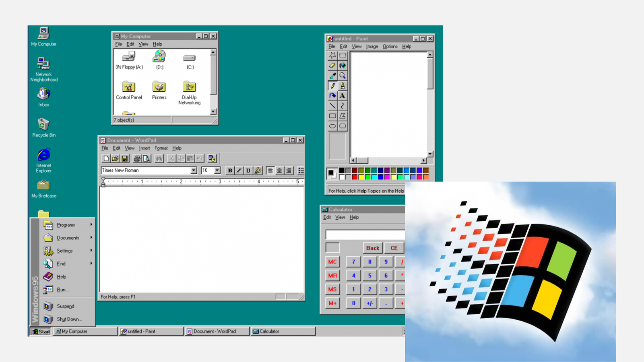644x362 pixels.
Task: Select the Pencil tool in Paint
Action: [x=332, y=85]
